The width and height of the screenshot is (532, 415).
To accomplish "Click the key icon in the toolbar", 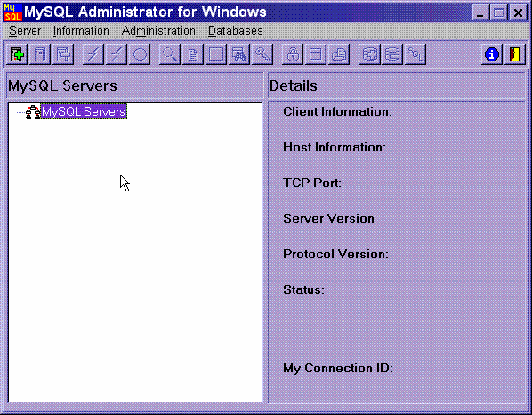I will pos(262,54).
